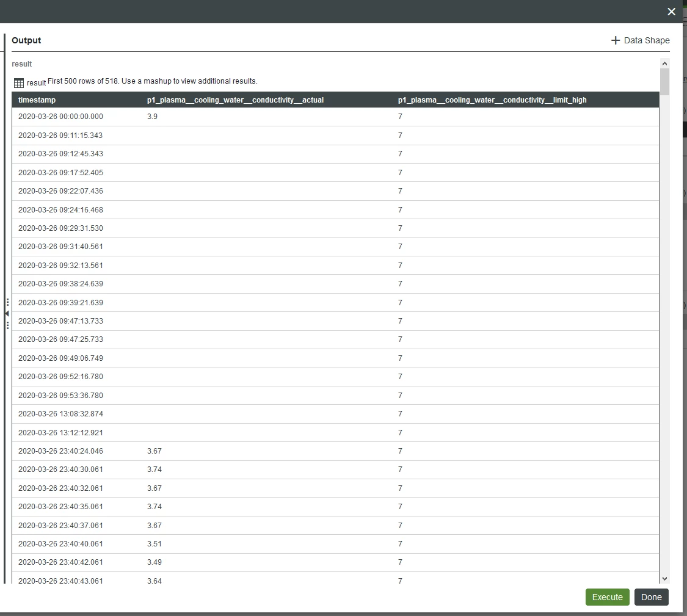Select timestamp 2020-03-26 09:11:15.343

[x=60, y=136]
